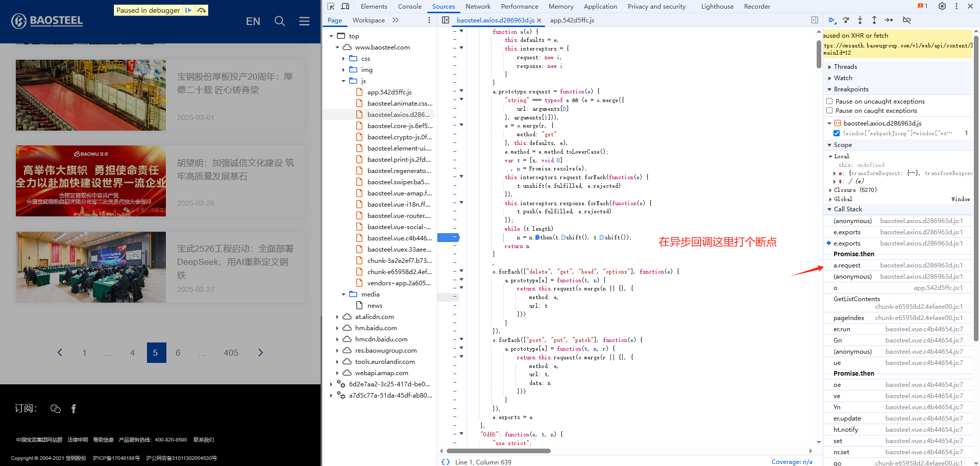Viewport: 980px width, 466px height.
Task: Click the blue breakpoint marker in gutter
Action: 449,237
